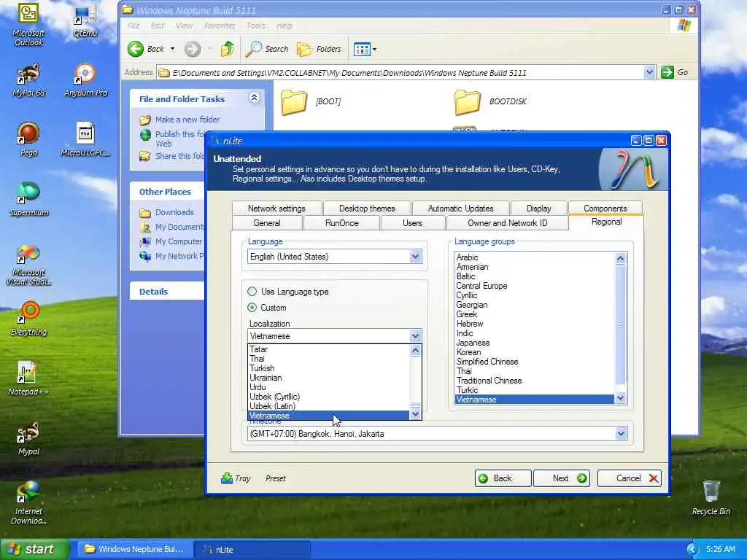Open Owner and Network ID tab

tap(508, 223)
